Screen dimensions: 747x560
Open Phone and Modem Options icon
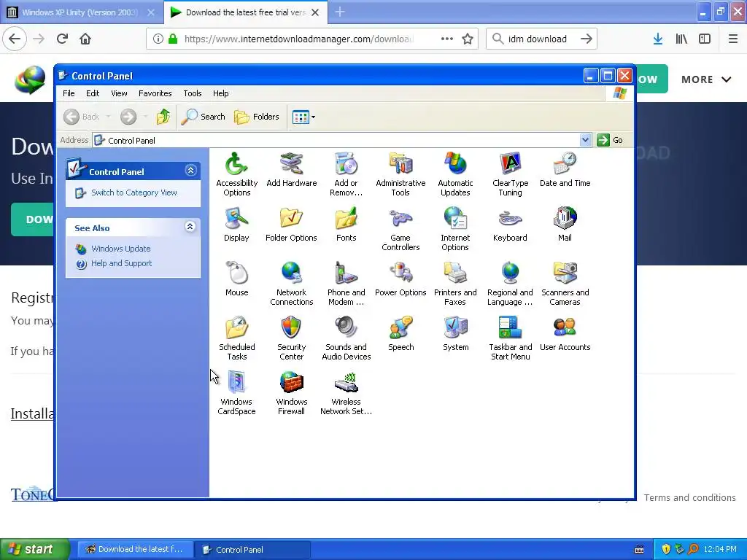[346, 284]
